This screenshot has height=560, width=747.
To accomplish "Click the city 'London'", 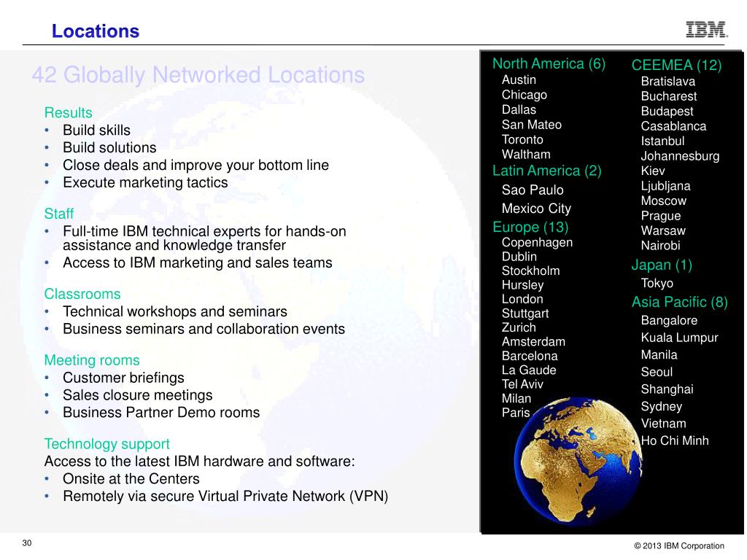I will [522, 299].
